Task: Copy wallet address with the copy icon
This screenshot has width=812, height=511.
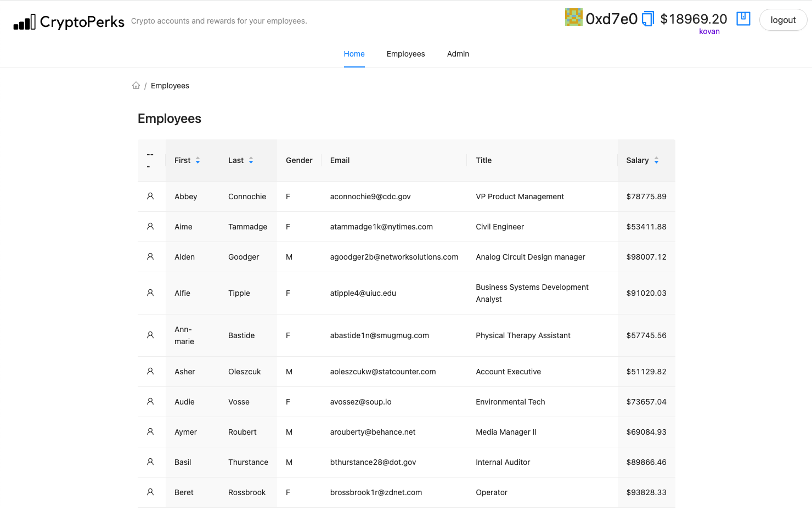Action: tap(648, 19)
